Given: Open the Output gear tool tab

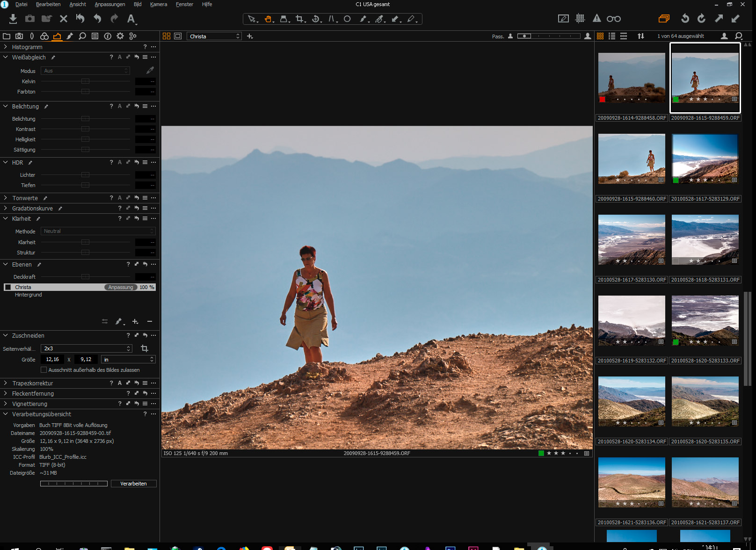Looking at the screenshot, I should coord(120,36).
